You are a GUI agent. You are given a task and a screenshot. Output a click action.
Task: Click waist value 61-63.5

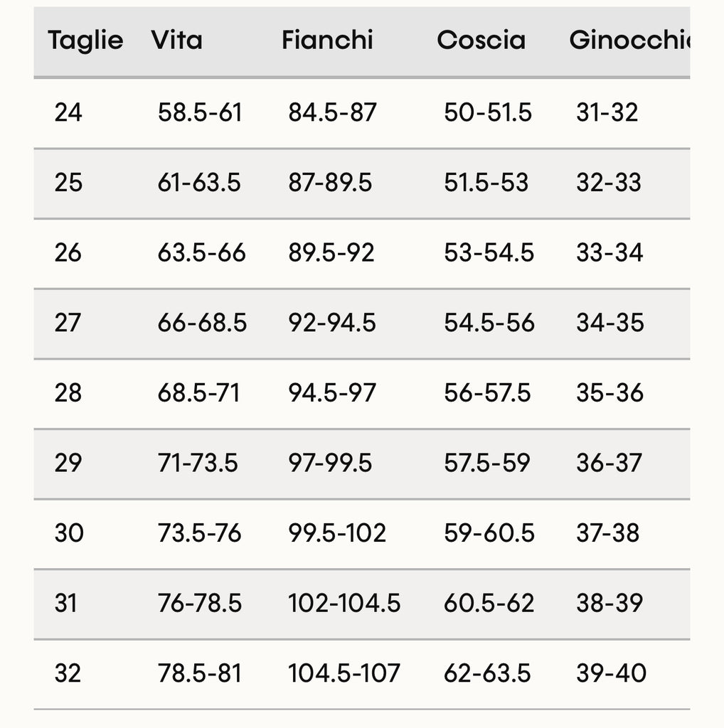tap(199, 183)
